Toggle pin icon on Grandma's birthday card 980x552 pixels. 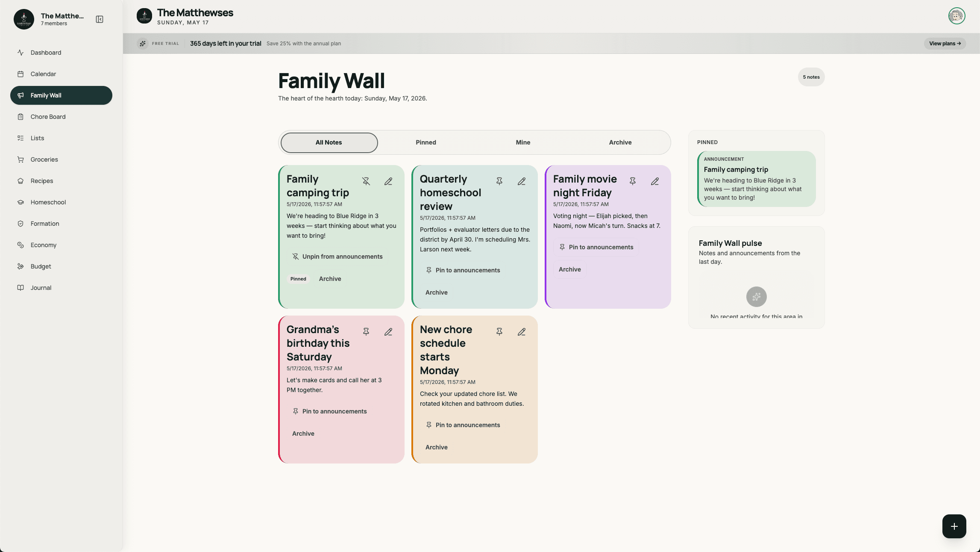pyautogui.click(x=366, y=332)
